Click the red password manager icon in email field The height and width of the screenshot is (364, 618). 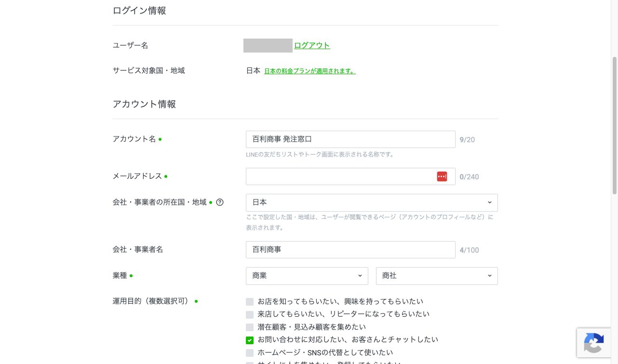[x=442, y=176]
